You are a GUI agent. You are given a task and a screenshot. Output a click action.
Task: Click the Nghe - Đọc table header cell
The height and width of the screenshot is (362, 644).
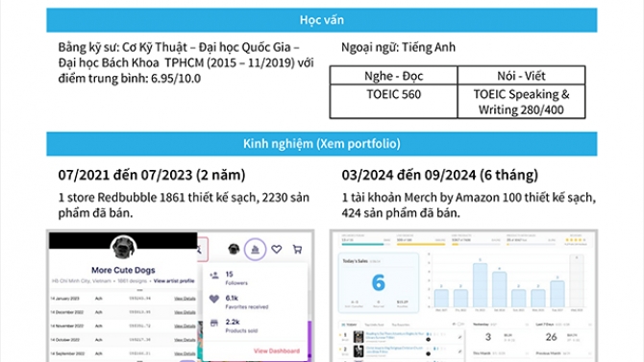point(393,76)
